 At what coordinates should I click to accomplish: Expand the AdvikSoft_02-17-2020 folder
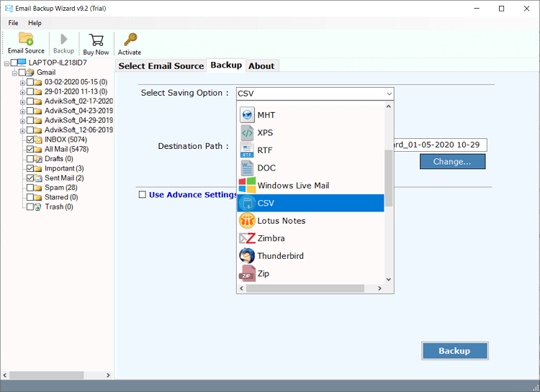[22, 102]
